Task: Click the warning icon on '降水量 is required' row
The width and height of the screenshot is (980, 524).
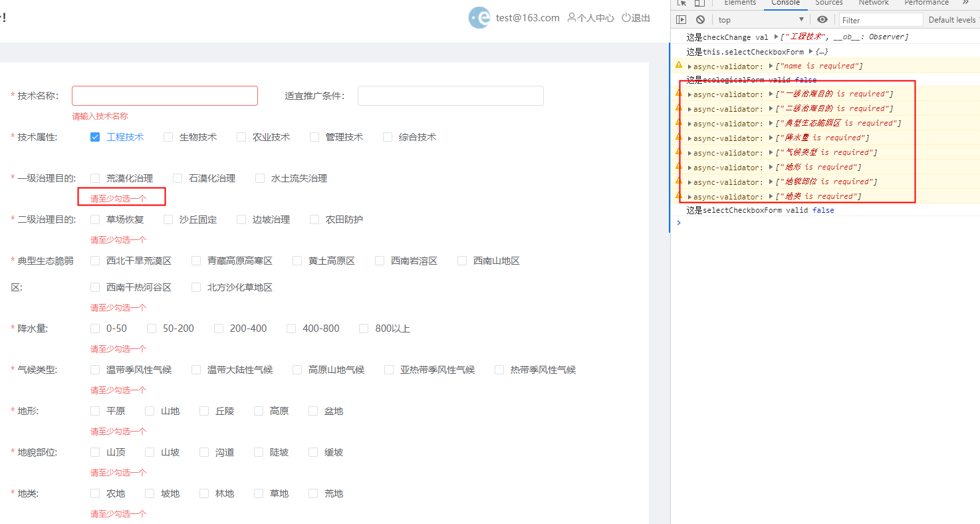Action: [x=679, y=137]
